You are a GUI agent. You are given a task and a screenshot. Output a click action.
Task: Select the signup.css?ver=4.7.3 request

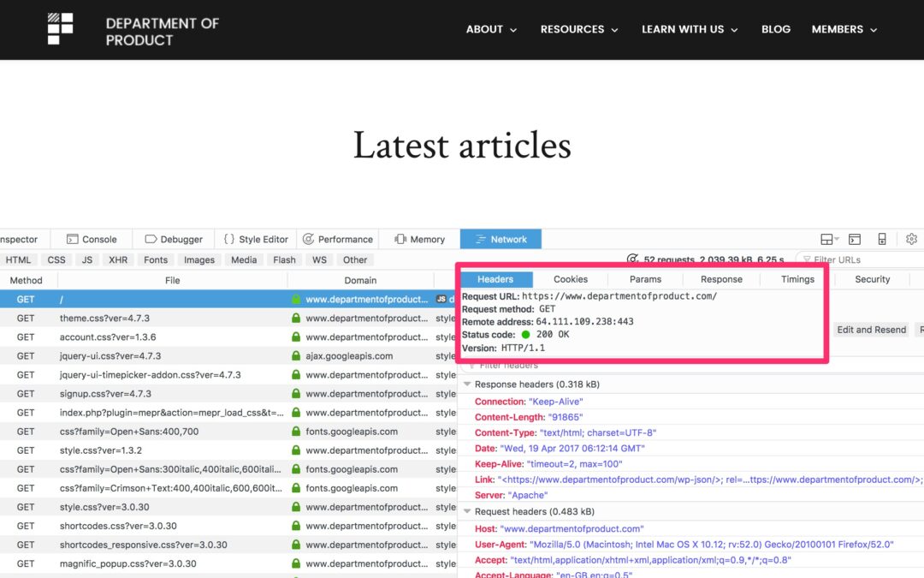(228, 393)
